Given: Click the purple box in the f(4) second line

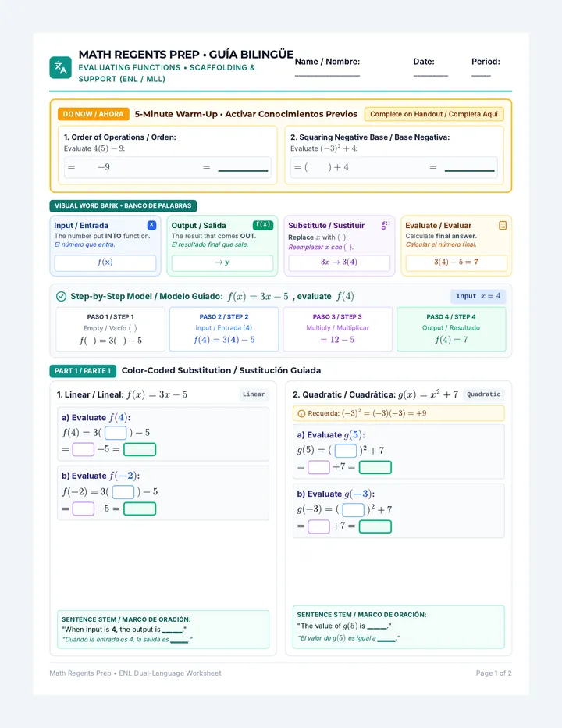Looking at the screenshot, I should (83, 449).
